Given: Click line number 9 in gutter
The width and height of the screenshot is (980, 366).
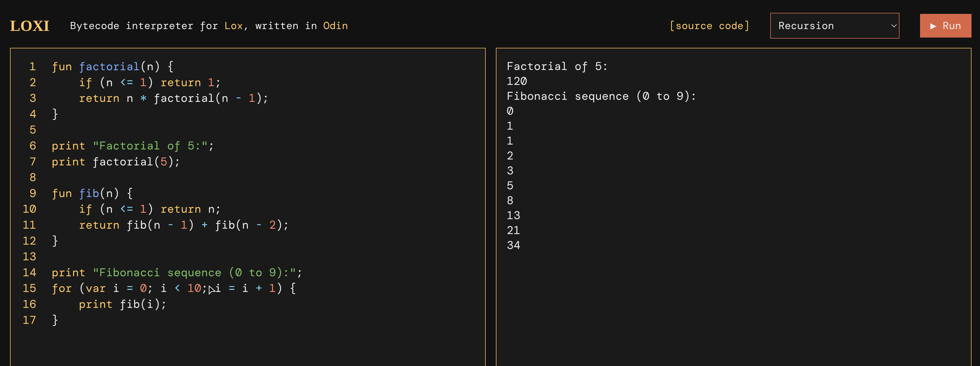Looking at the screenshot, I should pos(33,193).
